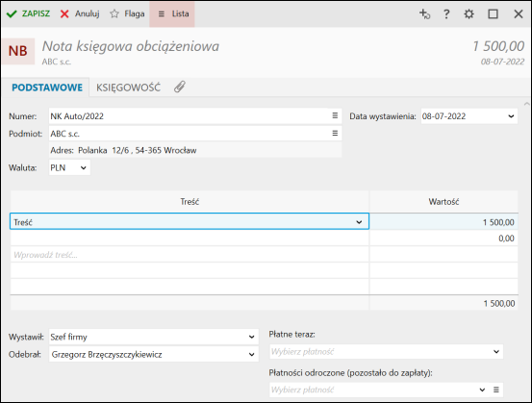This screenshot has height=403, width=532.
Task: Expand the Treść row dropdown arrow
Action: pos(359,222)
